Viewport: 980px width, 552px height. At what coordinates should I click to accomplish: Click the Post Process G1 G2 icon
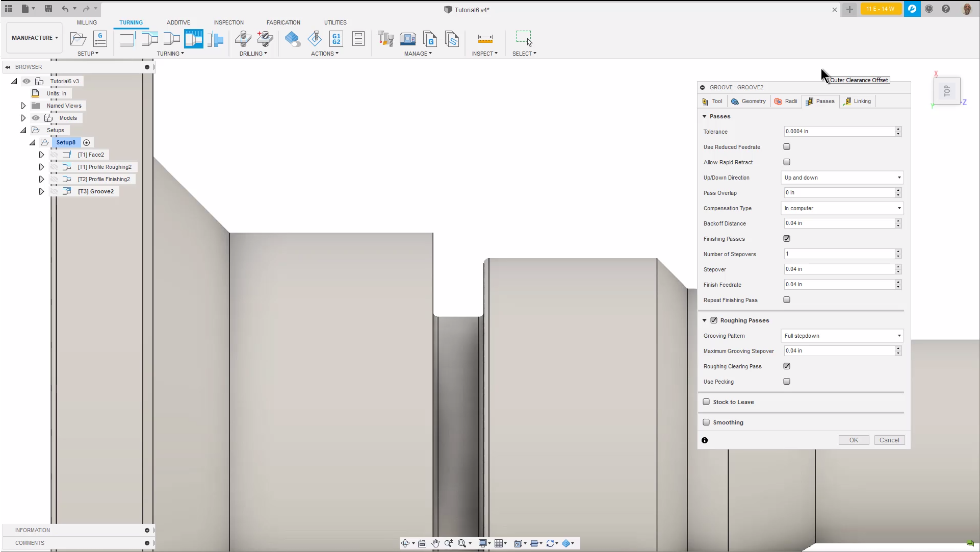coord(337,39)
